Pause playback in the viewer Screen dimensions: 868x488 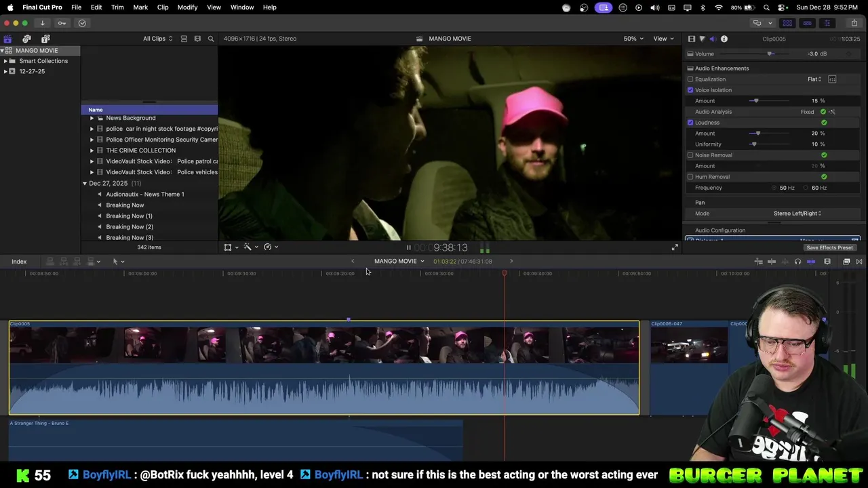click(x=408, y=248)
